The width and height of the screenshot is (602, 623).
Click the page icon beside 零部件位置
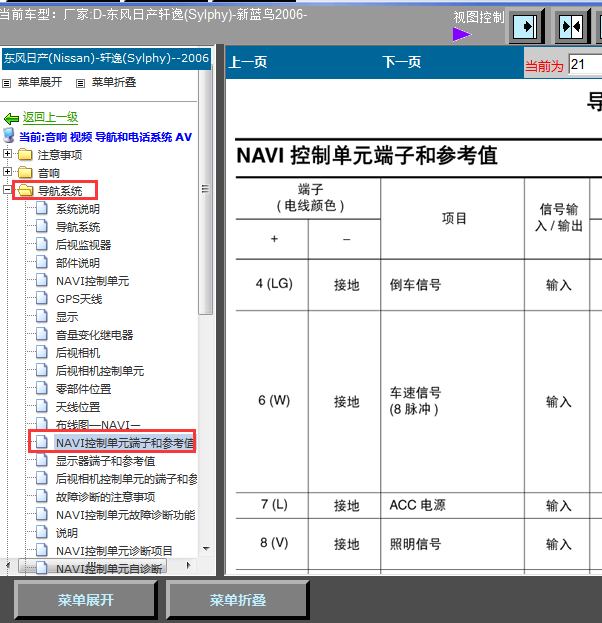42,388
